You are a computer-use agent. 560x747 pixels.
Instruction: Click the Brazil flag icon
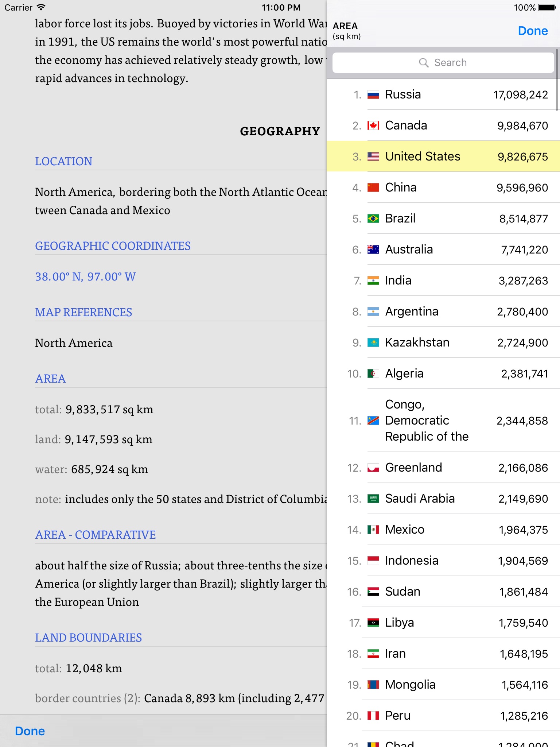pos(373,219)
